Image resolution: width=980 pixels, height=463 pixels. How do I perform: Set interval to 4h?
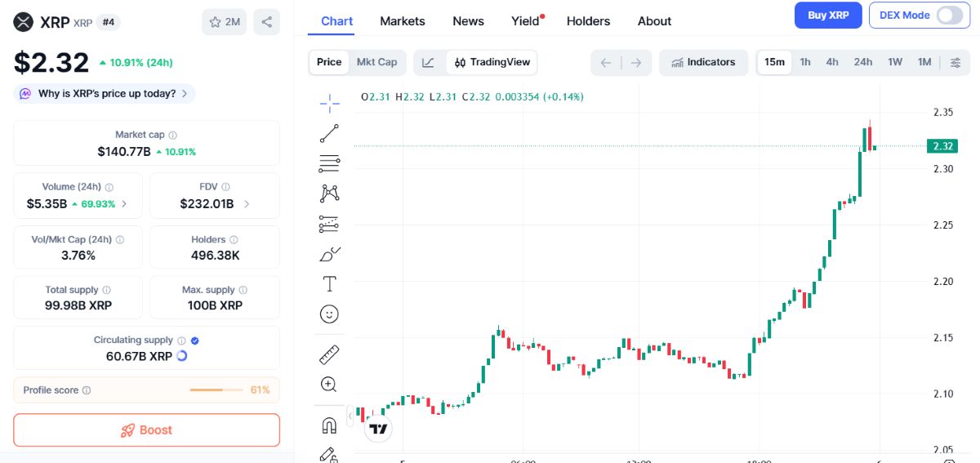(x=831, y=62)
